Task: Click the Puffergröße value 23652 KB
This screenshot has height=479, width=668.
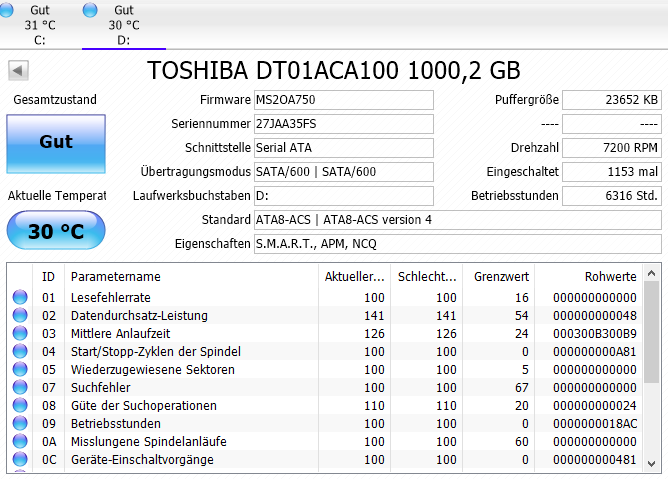Action: click(612, 100)
